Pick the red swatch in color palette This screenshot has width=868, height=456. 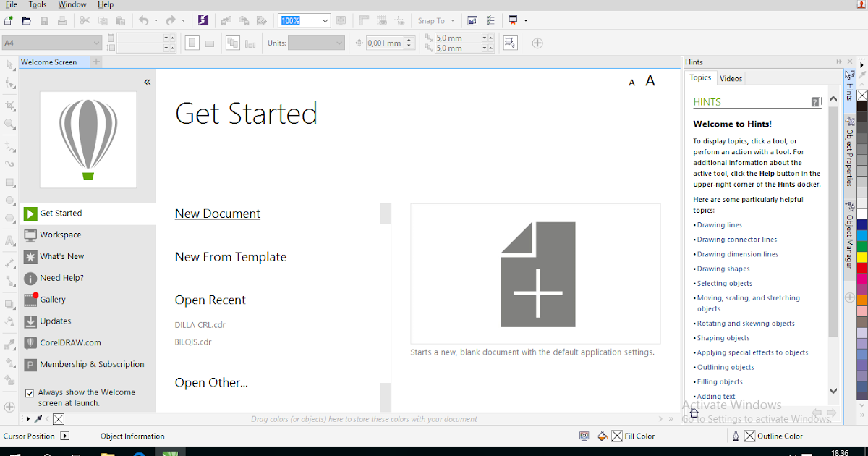coord(862,268)
